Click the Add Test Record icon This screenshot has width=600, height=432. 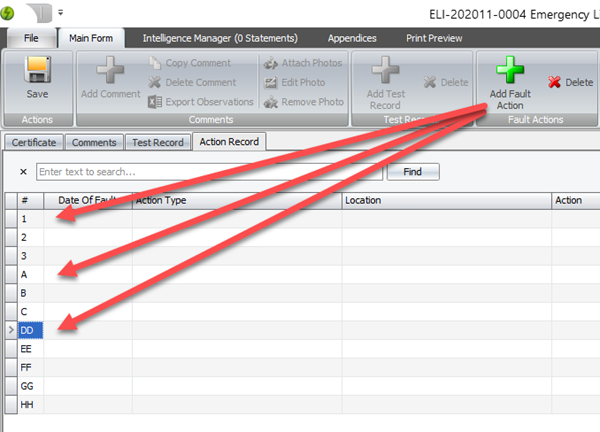pyautogui.click(x=384, y=72)
